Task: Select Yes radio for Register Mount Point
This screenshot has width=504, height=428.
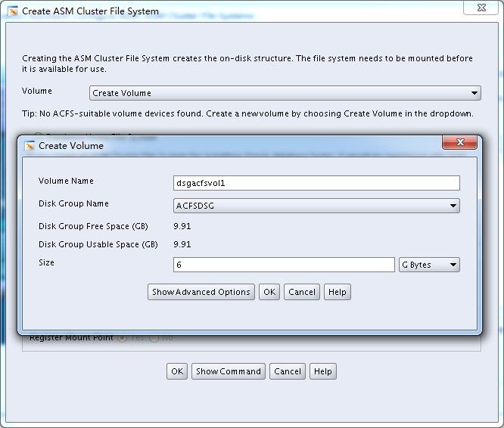Action: pyautogui.click(x=122, y=338)
